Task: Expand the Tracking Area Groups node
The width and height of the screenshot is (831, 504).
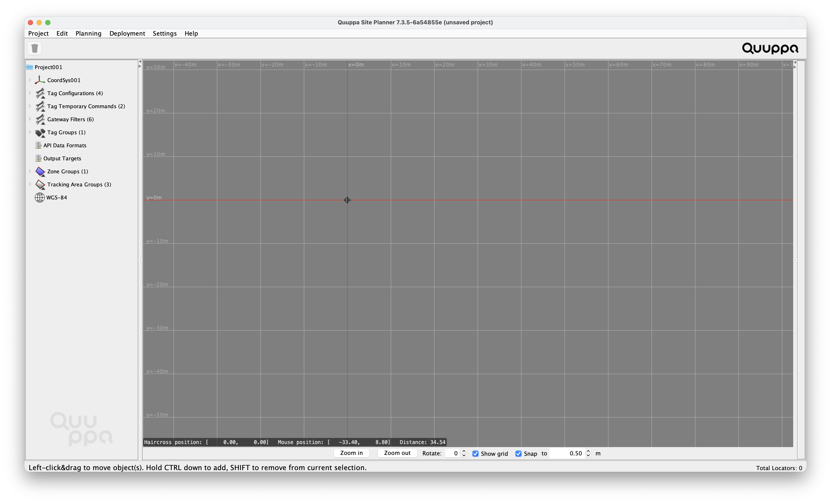Action: pyautogui.click(x=30, y=184)
